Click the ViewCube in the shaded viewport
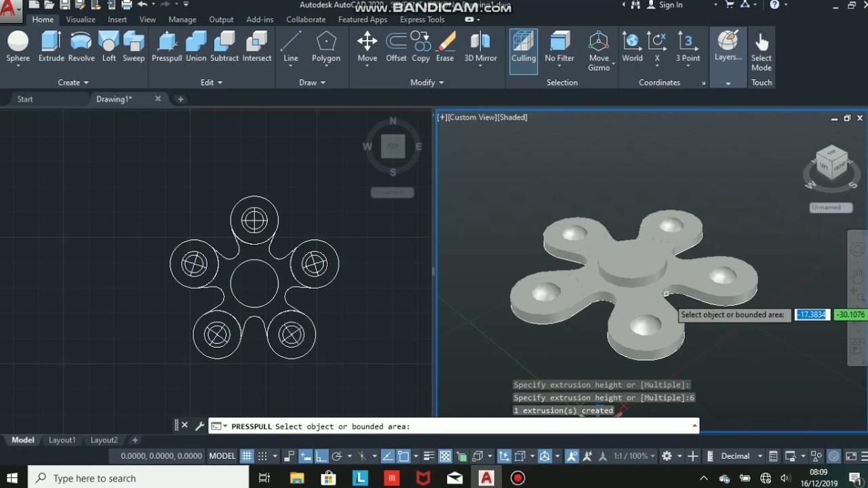 click(832, 163)
